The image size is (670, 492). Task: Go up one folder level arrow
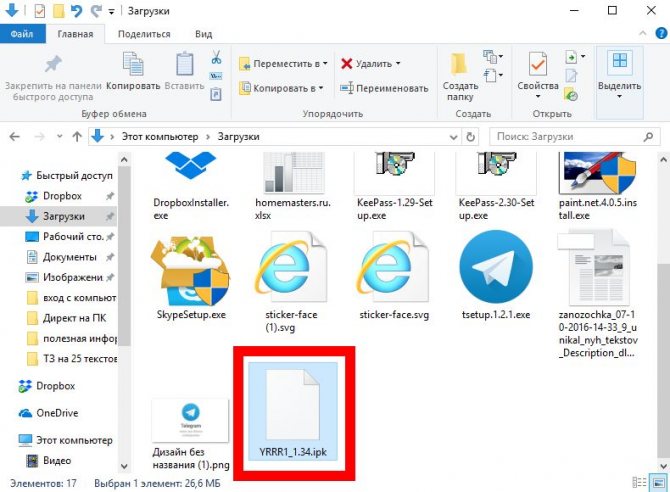tap(77, 137)
